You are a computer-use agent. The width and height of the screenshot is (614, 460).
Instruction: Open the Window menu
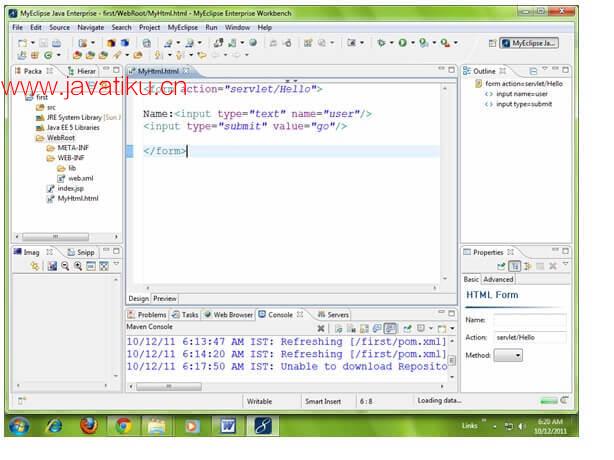point(237,27)
